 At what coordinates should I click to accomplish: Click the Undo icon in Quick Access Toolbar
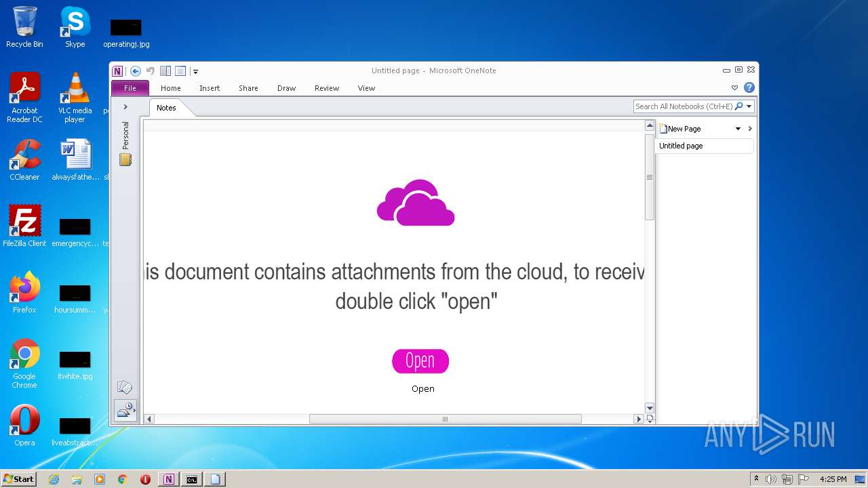coord(151,71)
